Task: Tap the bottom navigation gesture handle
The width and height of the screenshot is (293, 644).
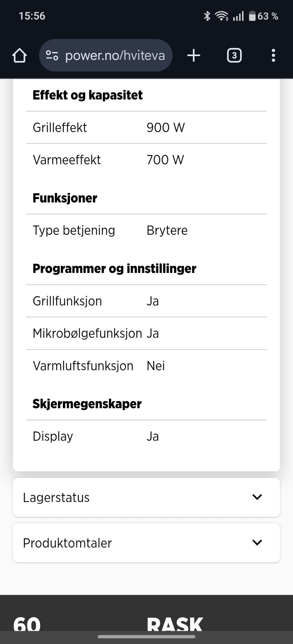Action: [146, 637]
